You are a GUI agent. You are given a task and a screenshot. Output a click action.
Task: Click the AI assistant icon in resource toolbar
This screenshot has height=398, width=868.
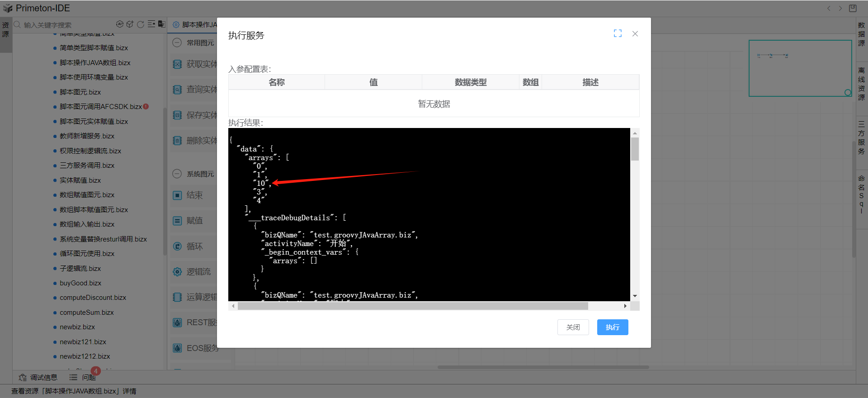coord(119,24)
